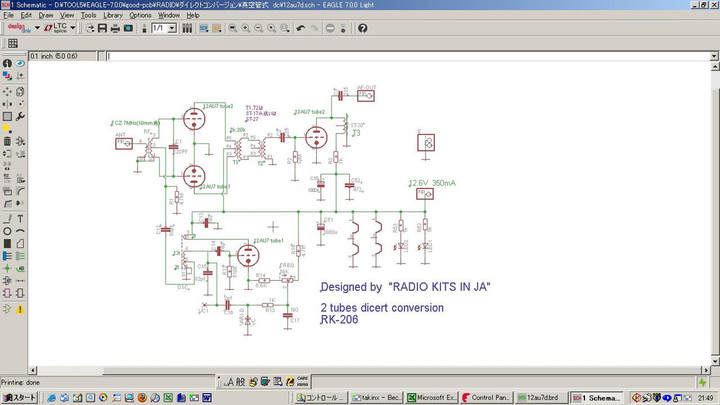Open the Options menu
Screen dimensions: 720x405
click(x=140, y=15)
